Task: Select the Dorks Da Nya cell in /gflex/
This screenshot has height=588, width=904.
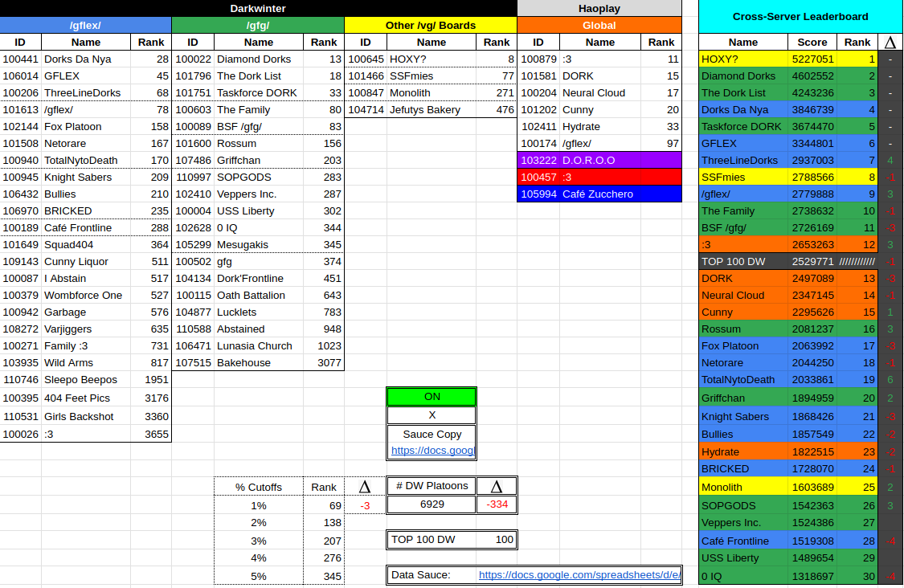Action: (x=86, y=59)
